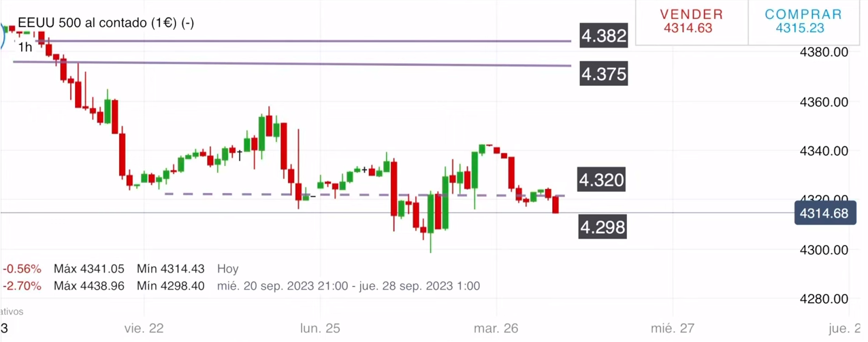The width and height of the screenshot is (868, 342).
Task: Click the -2.70% period change value
Action: tap(22, 286)
